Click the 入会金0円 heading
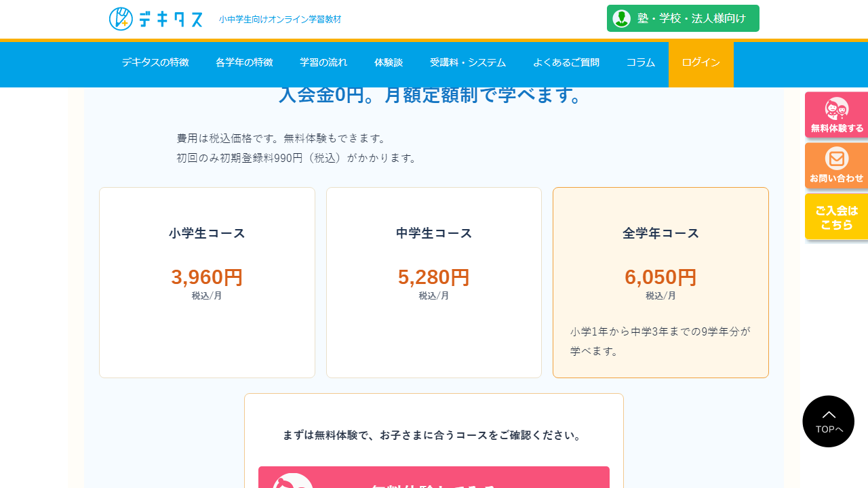The image size is (868, 488). click(431, 95)
